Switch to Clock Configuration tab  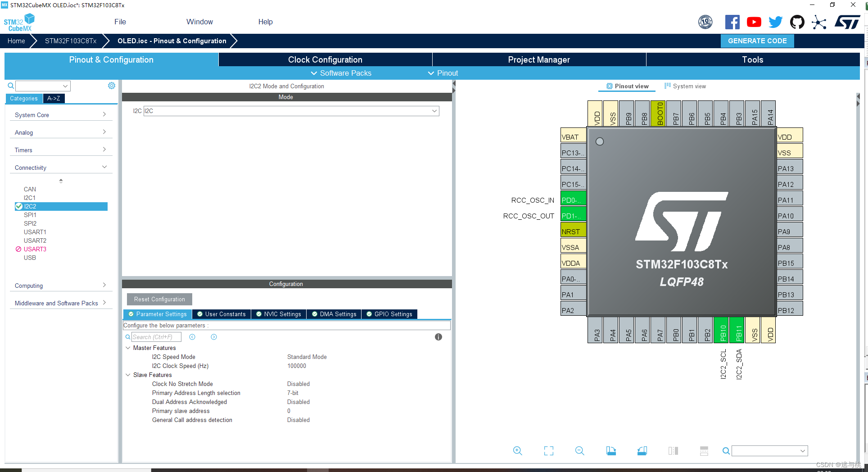[325, 59]
